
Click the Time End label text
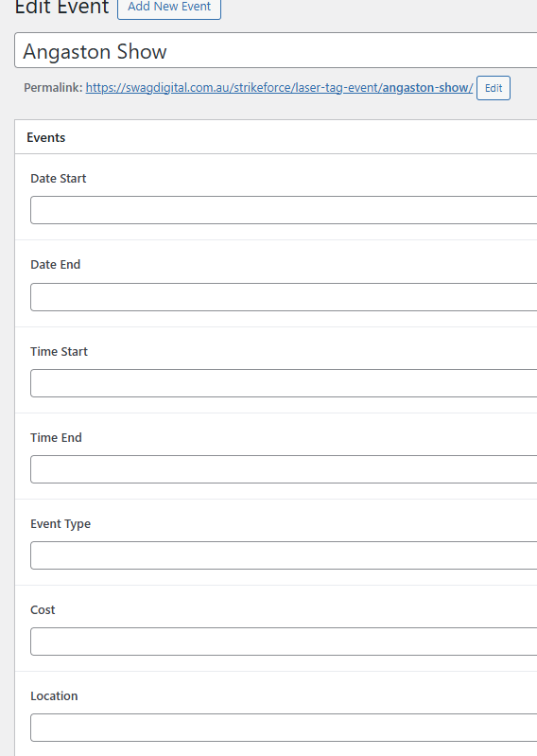tap(56, 438)
